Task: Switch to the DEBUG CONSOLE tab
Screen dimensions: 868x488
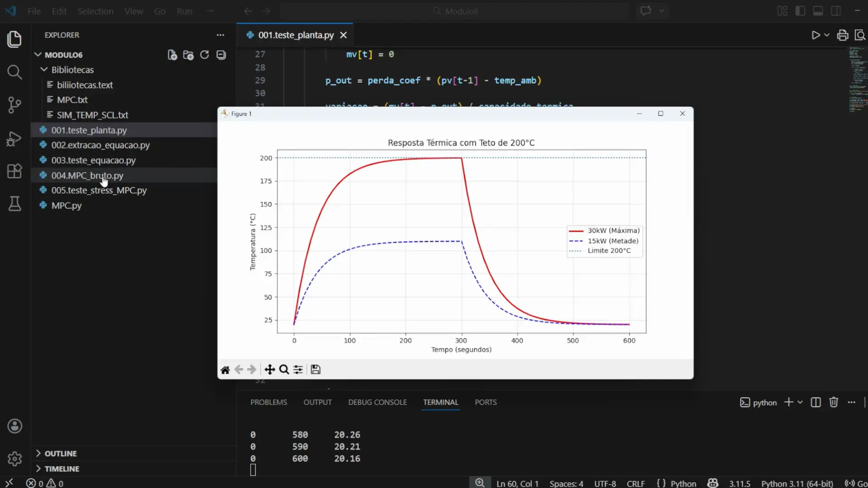Action: click(377, 402)
